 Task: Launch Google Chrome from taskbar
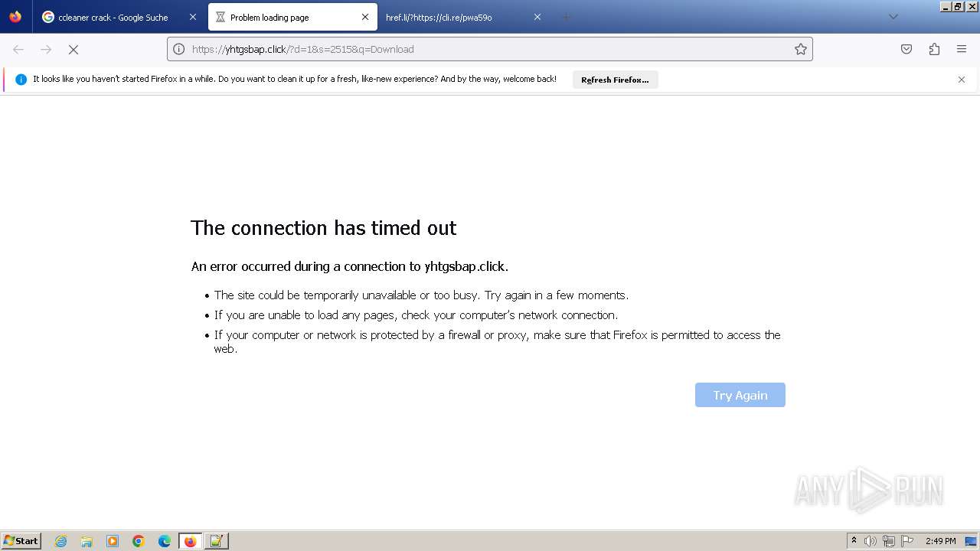point(139,541)
